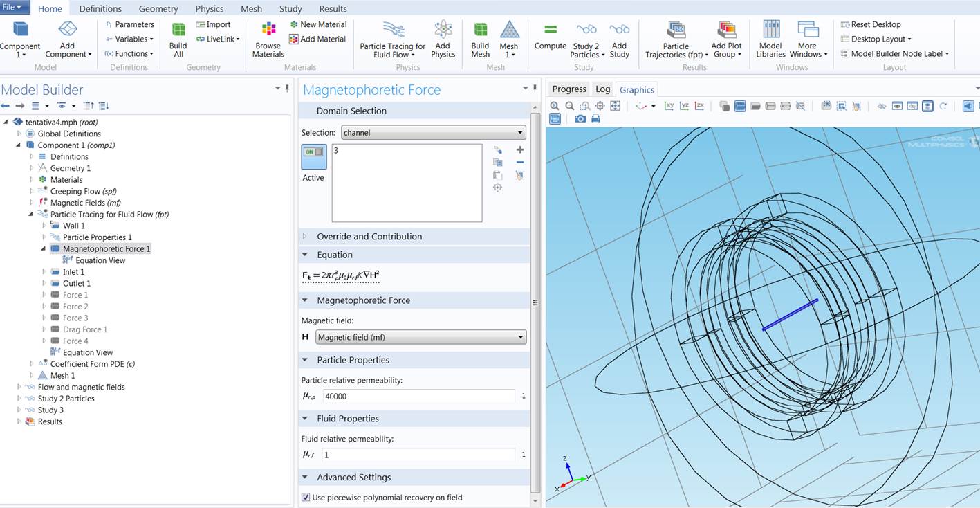Screen dimensions: 980x508
Task: Open Model Libraries window
Action: click(x=770, y=39)
